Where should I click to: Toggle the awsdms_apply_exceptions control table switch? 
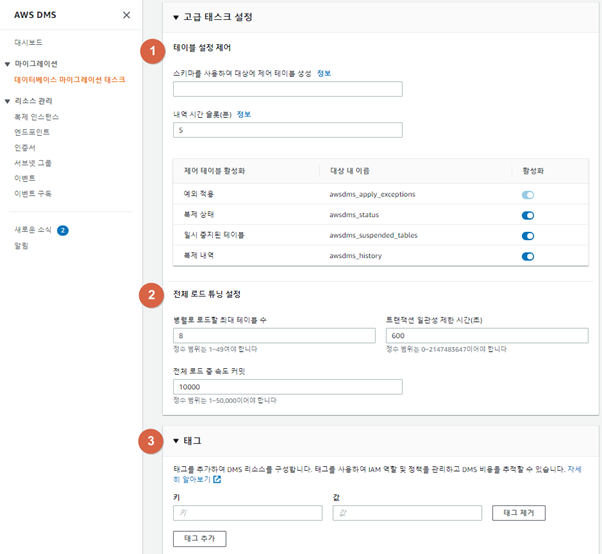(528, 195)
